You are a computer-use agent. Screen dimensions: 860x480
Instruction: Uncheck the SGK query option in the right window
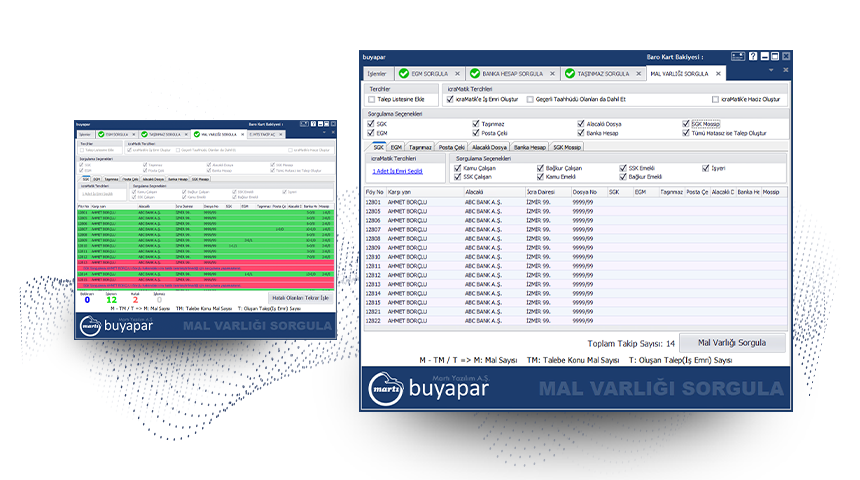tap(371, 124)
